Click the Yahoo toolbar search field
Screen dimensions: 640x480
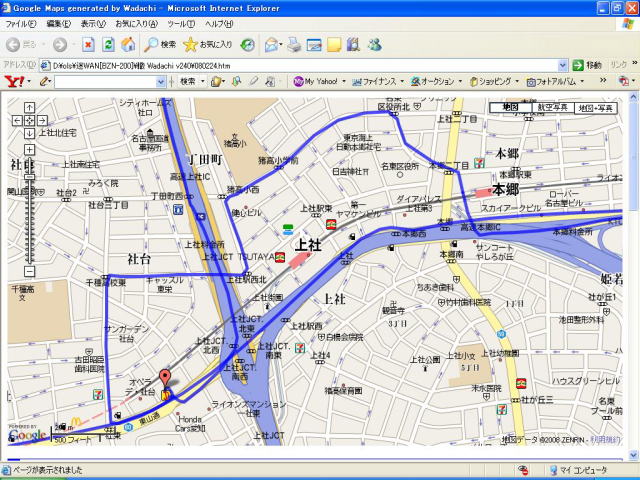pyautogui.click(x=105, y=82)
